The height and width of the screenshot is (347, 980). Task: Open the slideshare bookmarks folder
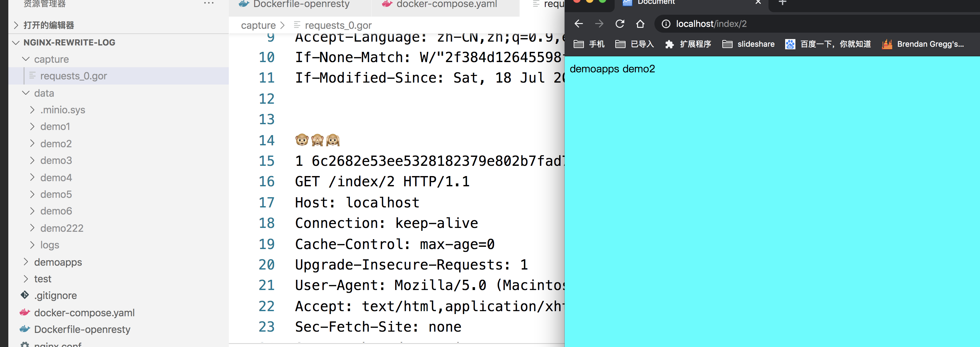click(x=748, y=44)
